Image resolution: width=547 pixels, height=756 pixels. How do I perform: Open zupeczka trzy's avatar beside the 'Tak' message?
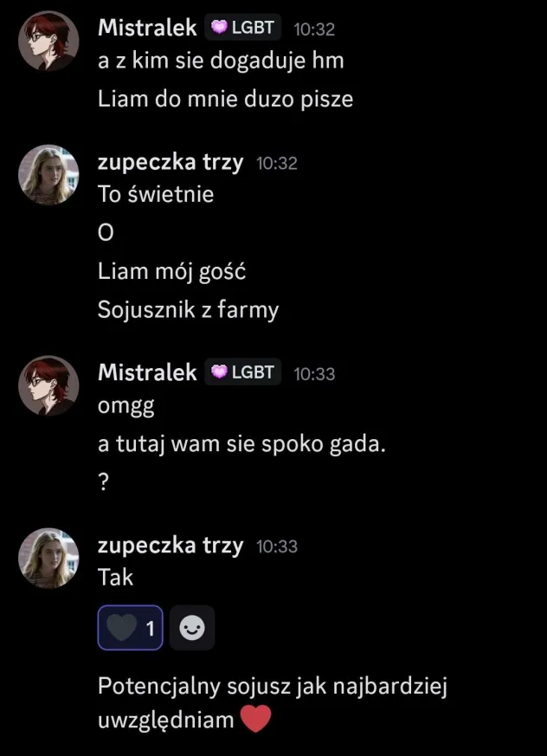point(49,559)
